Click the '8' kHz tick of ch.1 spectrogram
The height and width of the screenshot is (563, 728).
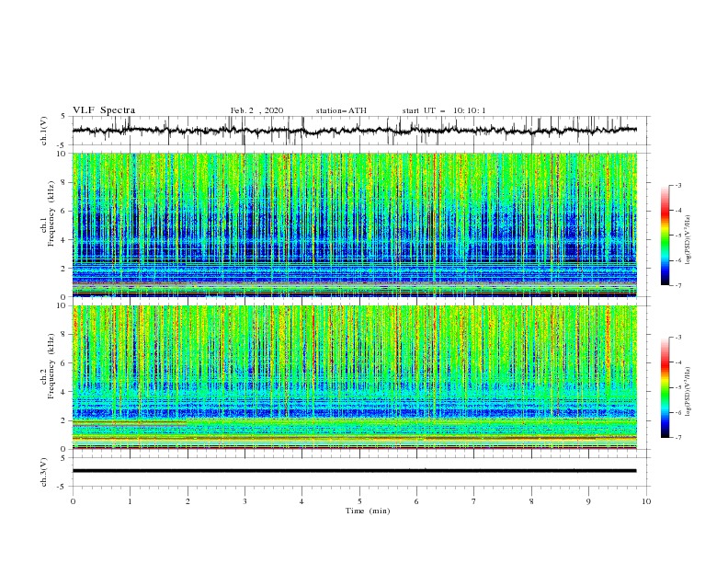(65, 182)
